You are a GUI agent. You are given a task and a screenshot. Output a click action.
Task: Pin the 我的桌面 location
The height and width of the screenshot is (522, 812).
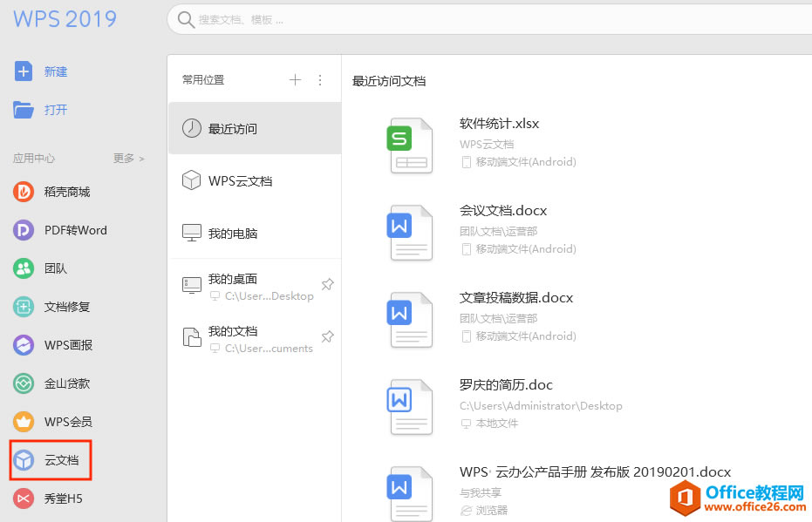point(327,284)
